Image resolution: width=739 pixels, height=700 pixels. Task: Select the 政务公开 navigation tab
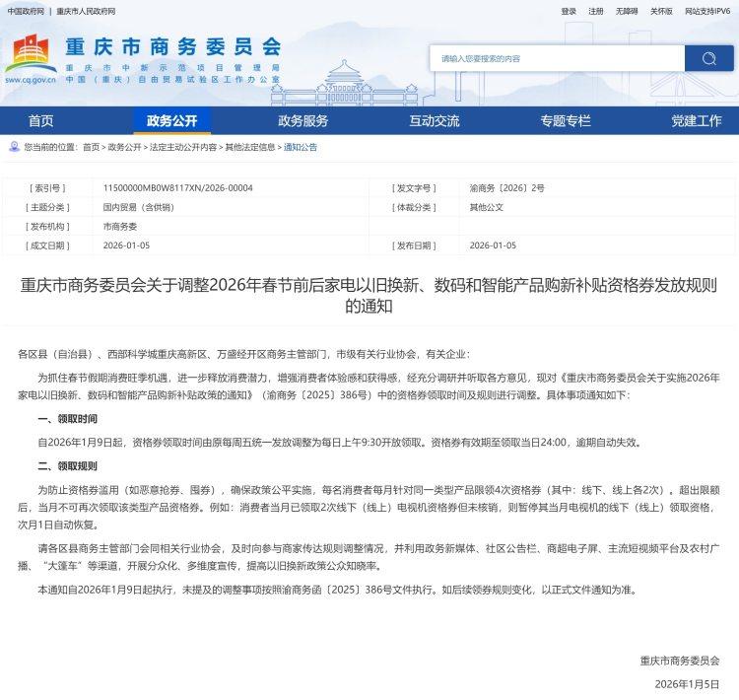click(x=171, y=121)
